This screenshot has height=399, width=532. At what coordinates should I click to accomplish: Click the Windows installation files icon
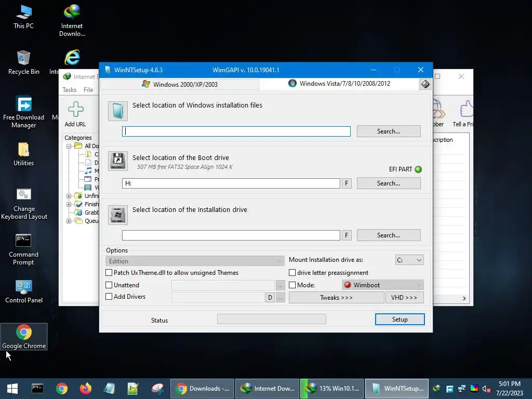coord(118,111)
